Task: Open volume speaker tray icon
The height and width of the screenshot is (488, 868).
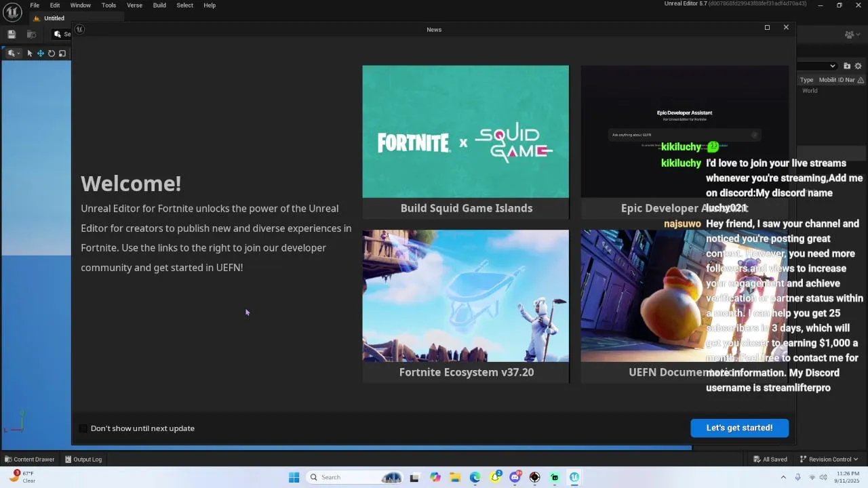Action: [824, 477]
